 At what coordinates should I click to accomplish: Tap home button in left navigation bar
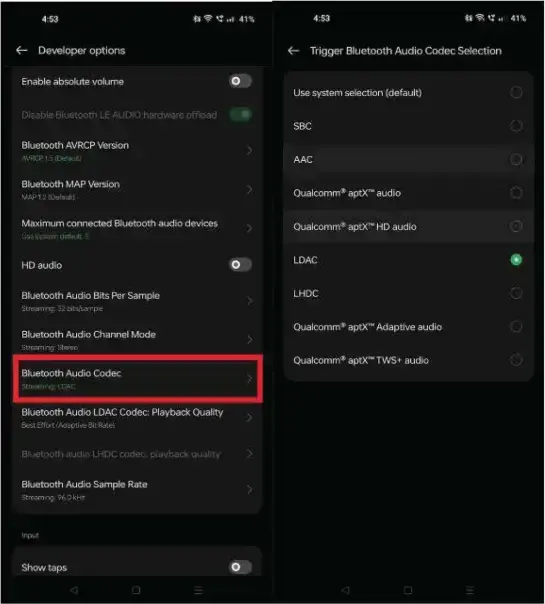(x=136, y=590)
